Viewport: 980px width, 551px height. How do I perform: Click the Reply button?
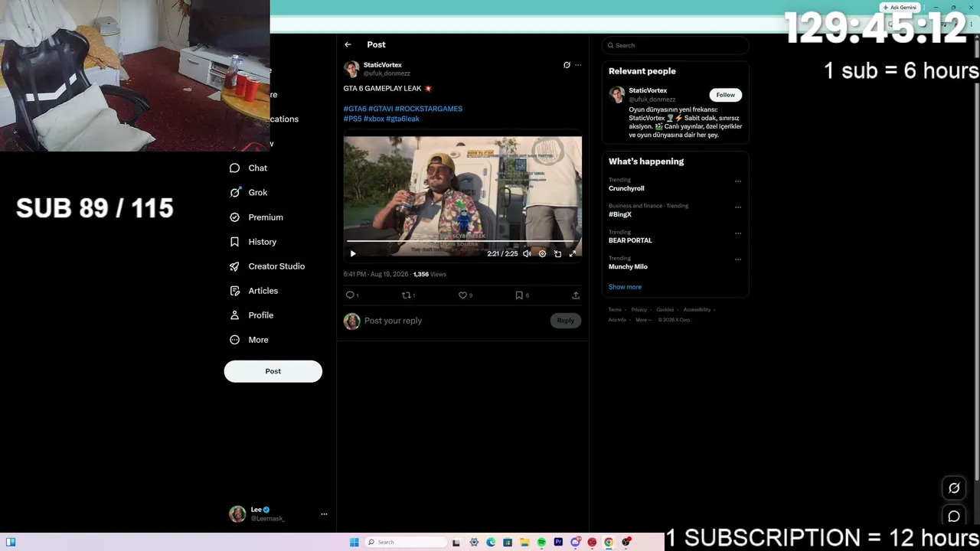coord(566,321)
